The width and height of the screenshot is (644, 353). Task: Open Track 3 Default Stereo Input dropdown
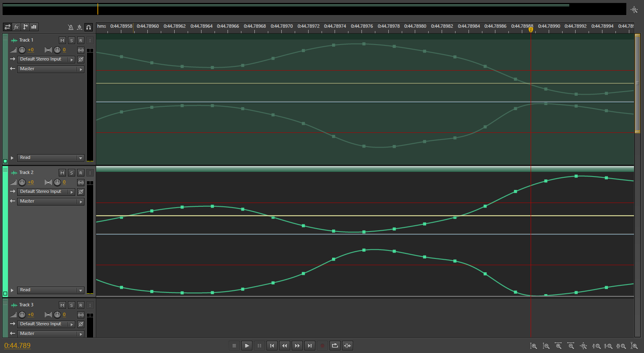point(46,324)
